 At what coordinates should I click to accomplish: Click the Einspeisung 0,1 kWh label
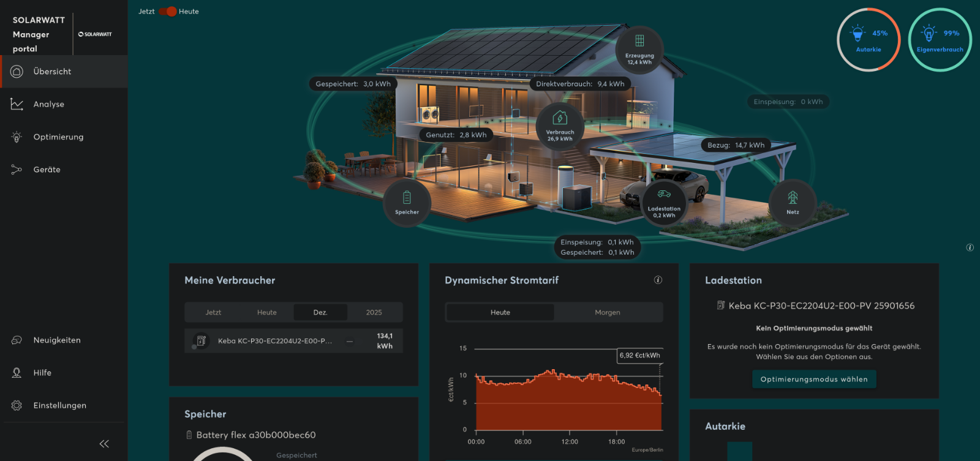pyautogui.click(x=597, y=242)
